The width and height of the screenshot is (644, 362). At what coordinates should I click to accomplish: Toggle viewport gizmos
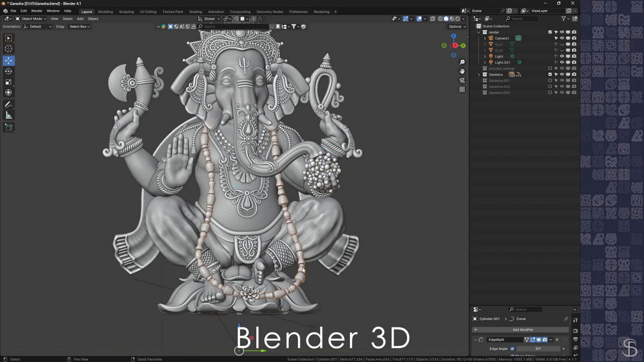[406, 19]
